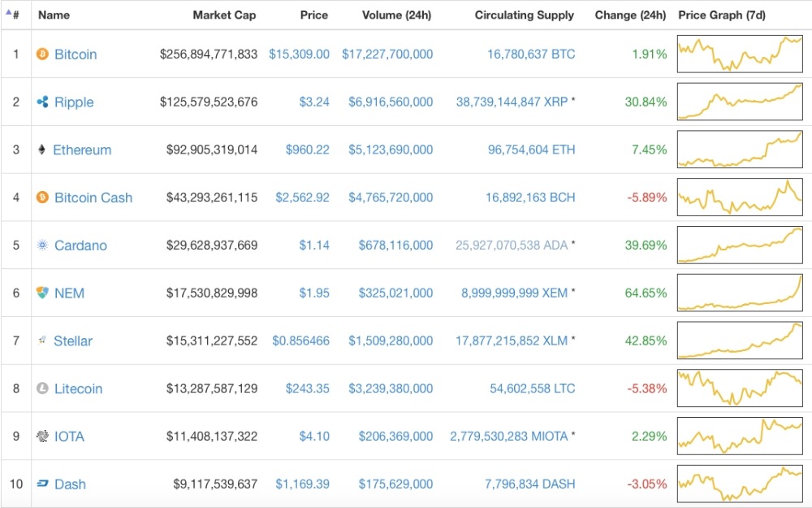Click the Bitcoin coin logo icon
The image size is (812, 508).
[42, 54]
